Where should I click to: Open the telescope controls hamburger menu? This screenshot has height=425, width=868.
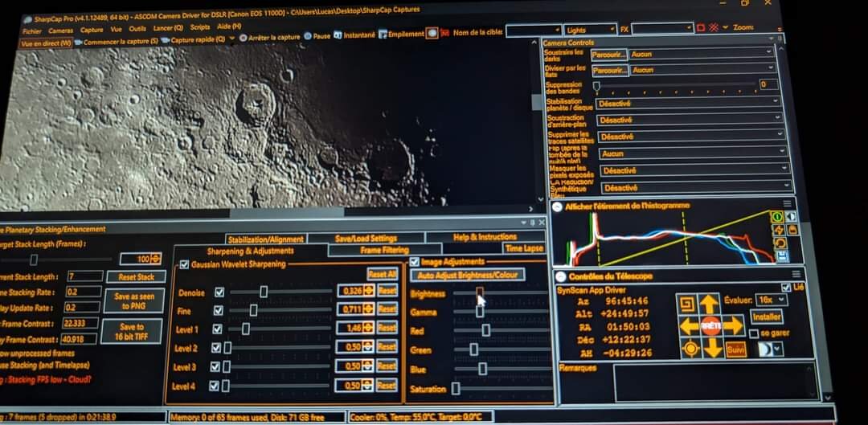[x=796, y=274]
